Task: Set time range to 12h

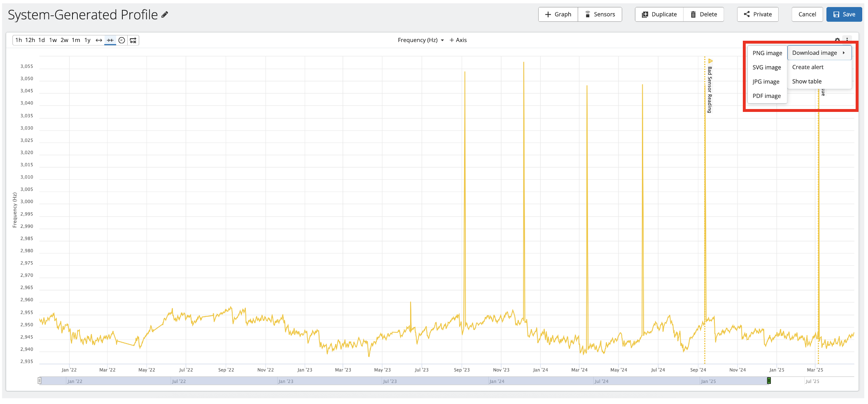Action: (x=30, y=40)
